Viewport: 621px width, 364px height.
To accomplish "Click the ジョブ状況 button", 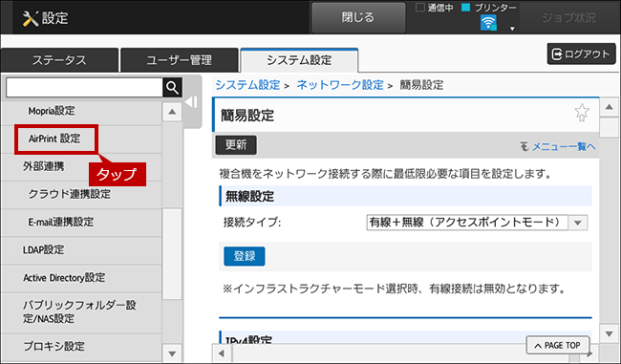I will pos(568,17).
